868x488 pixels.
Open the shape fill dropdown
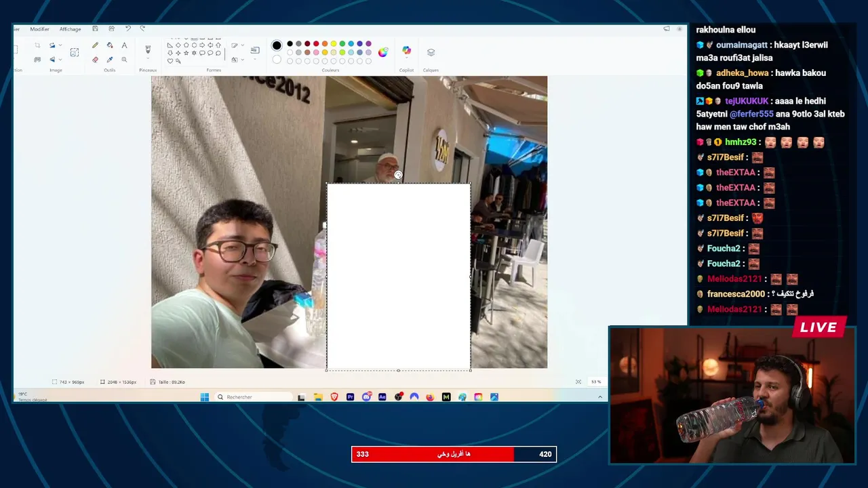[242, 59]
